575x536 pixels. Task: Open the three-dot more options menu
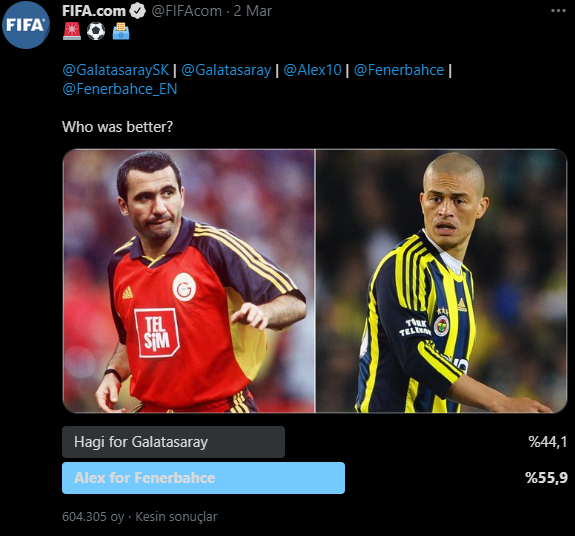[558, 11]
